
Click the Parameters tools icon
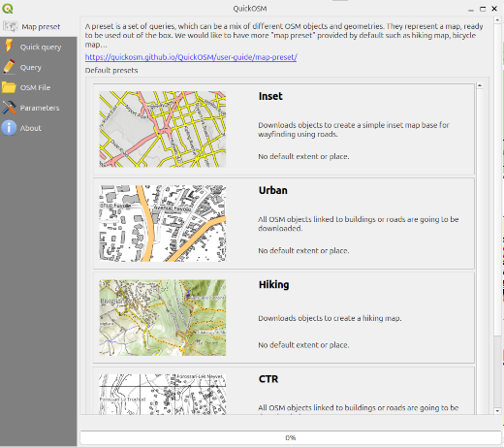coord(9,108)
